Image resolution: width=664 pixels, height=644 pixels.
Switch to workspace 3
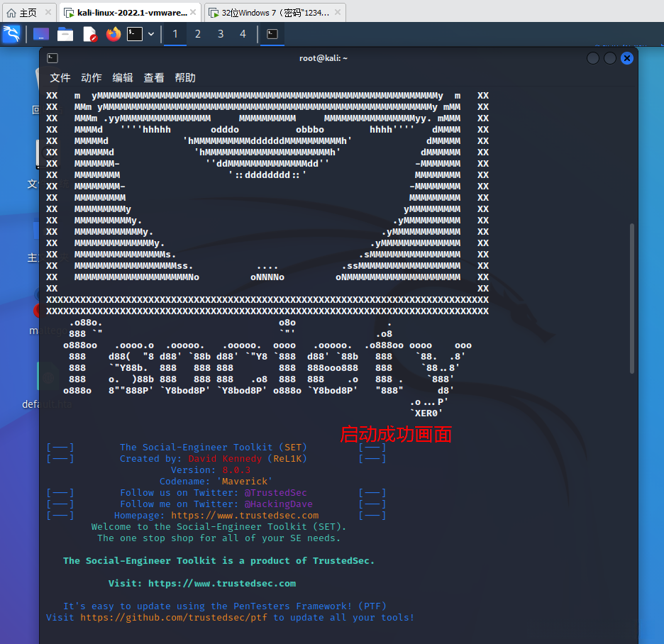point(221,34)
